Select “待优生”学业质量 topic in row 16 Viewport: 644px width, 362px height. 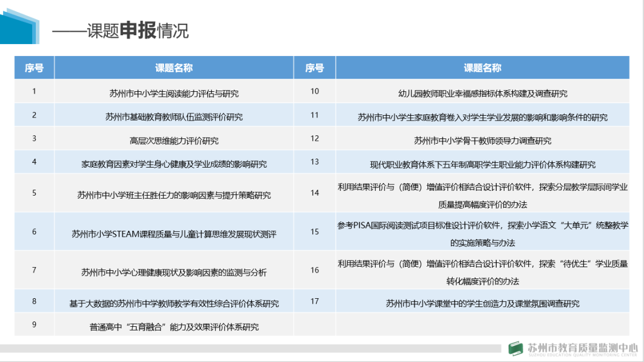pos(482,273)
